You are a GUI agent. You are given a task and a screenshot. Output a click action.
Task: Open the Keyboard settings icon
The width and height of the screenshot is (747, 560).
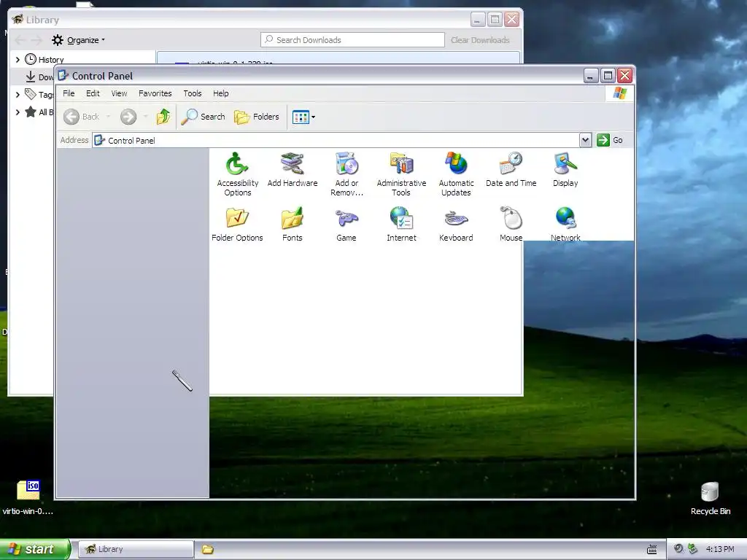[456, 225]
